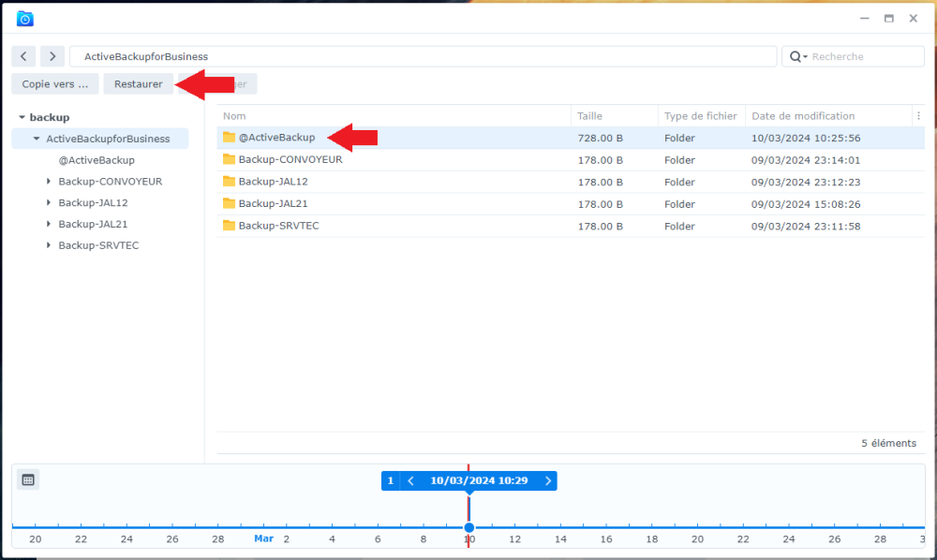Select Backup-JAL21 in the left tree
This screenshot has height=560, width=937.
pyautogui.click(x=93, y=225)
